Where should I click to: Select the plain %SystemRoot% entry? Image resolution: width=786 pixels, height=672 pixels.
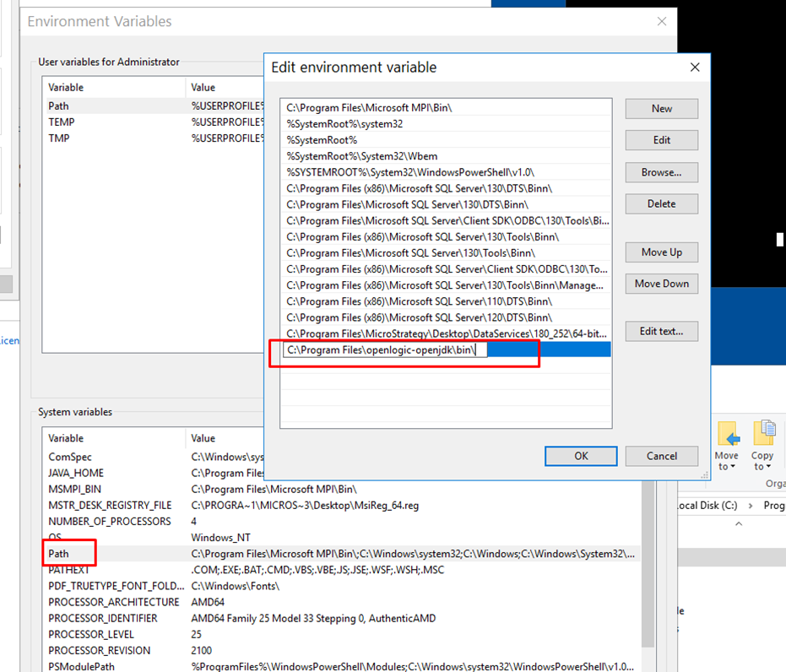[x=446, y=140]
